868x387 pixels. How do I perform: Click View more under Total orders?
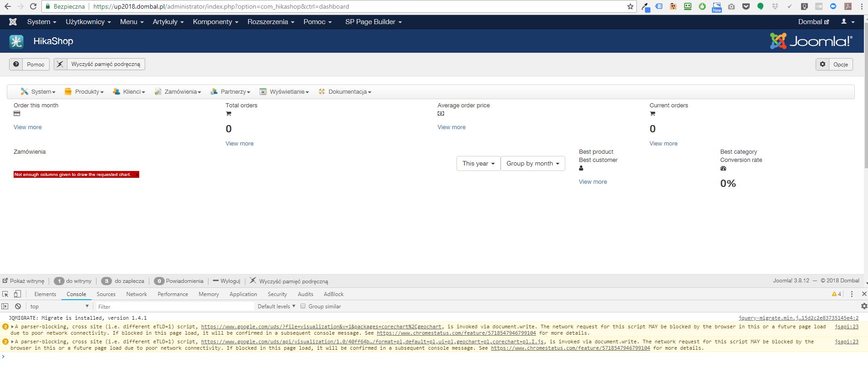(x=240, y=144)
